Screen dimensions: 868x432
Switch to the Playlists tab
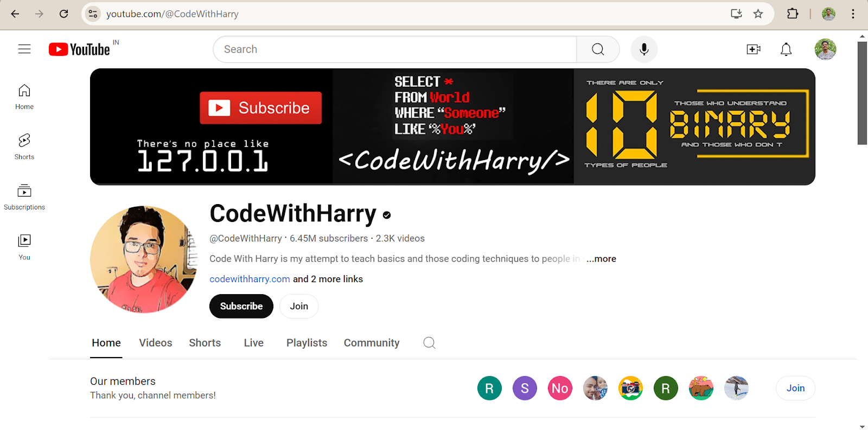(x=307, y=343)
